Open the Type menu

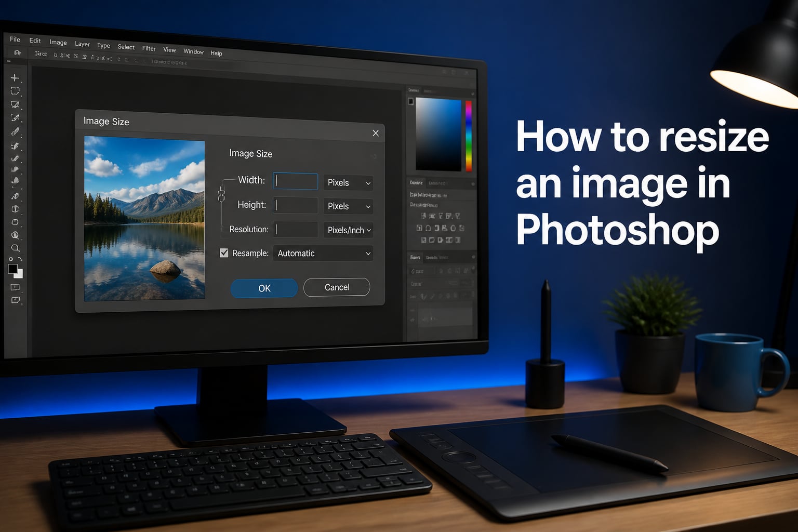tap(104, 45)
